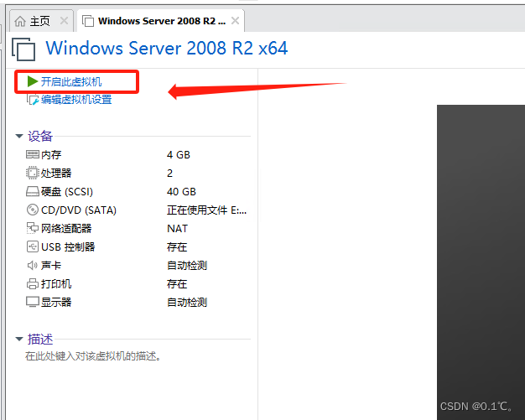Click the 声卡 speaker icon
525x420 pixels.
(x=33, y=266)
